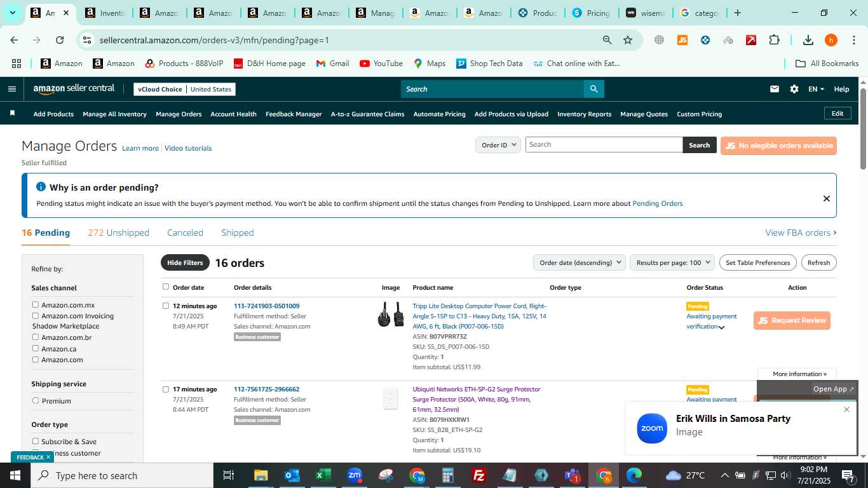Click Set Table Preferences button
The width and height of the screenshot is (868, 488).
coord(758,262)
